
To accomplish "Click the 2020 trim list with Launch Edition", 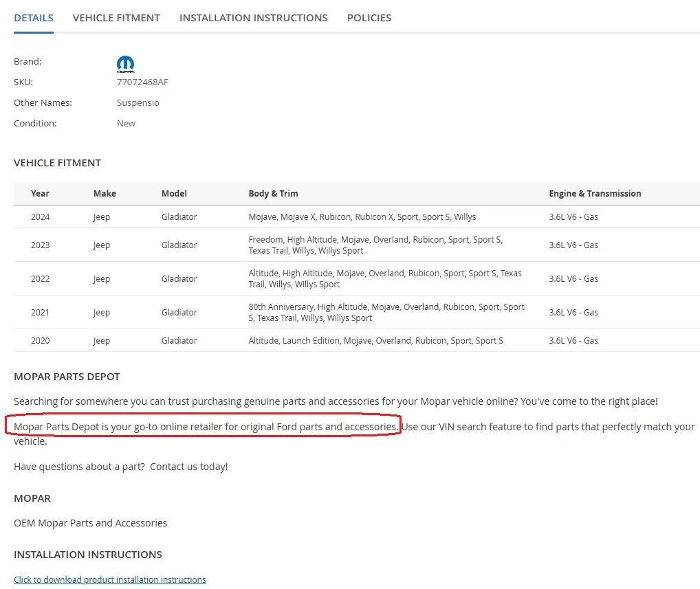I will tap(376, 340).
